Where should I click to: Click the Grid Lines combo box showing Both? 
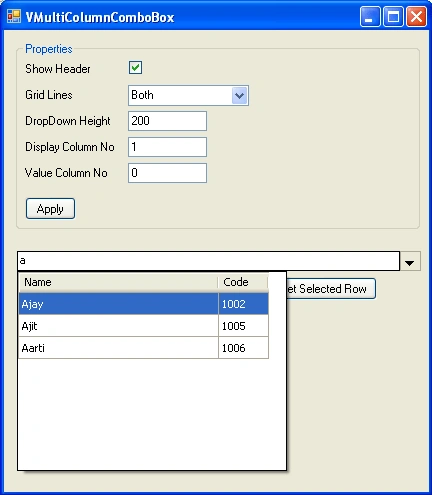[188, 95]
